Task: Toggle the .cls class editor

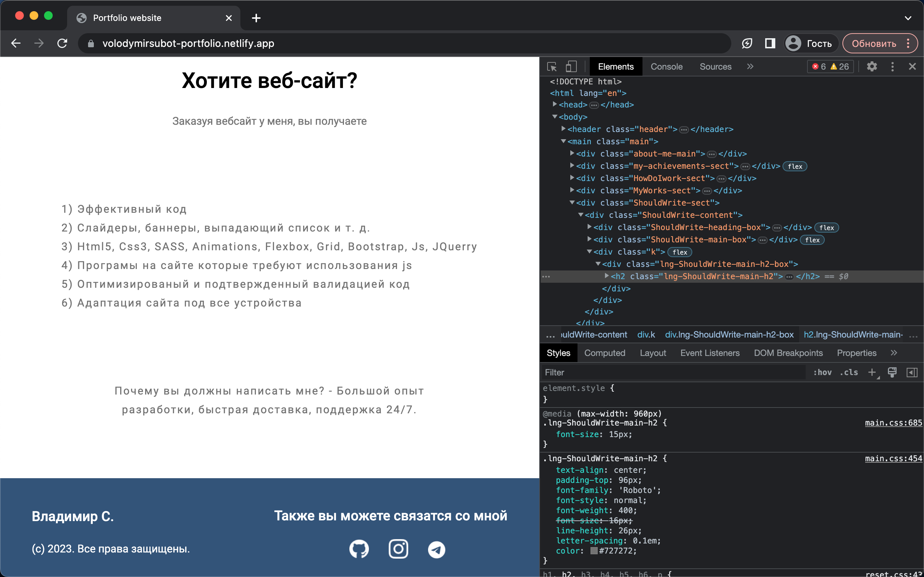Action: (x=849, y=373)
